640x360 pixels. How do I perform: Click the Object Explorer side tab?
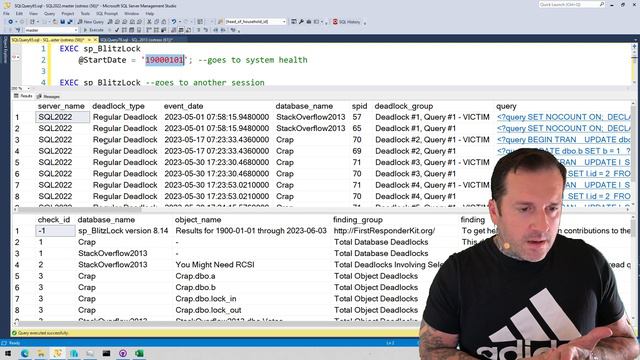[x=5, y=50]
